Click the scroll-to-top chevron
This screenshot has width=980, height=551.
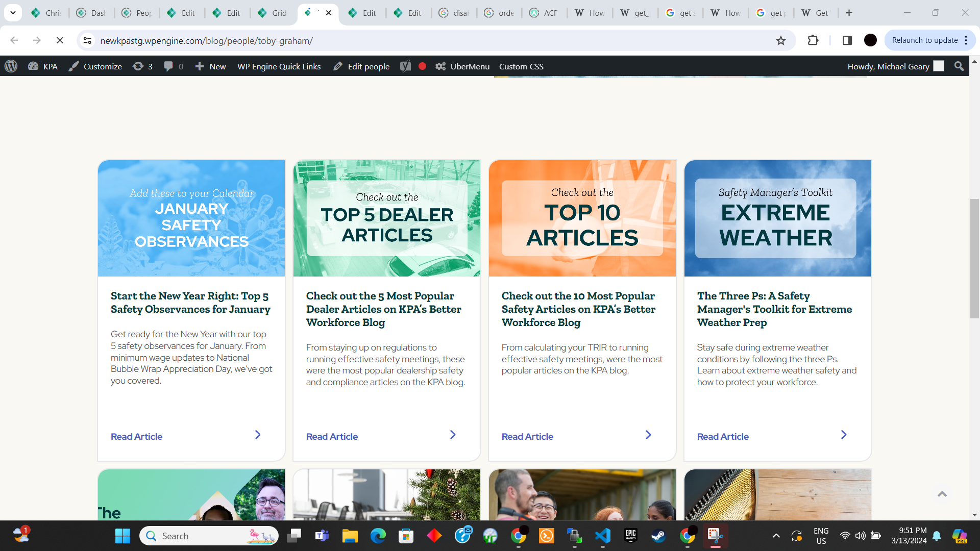(x=943, y=494)
